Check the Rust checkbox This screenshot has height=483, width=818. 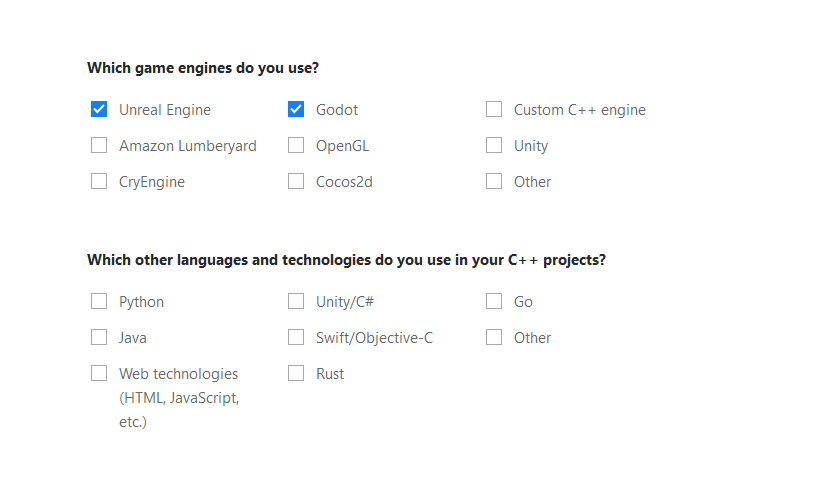296,374
